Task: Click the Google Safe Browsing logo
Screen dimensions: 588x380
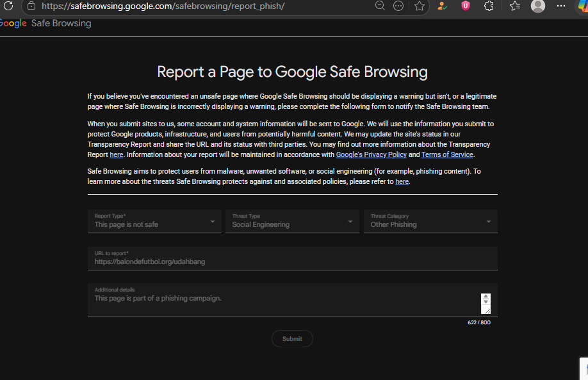Action: pyautogui.click(x=45, y=23)
